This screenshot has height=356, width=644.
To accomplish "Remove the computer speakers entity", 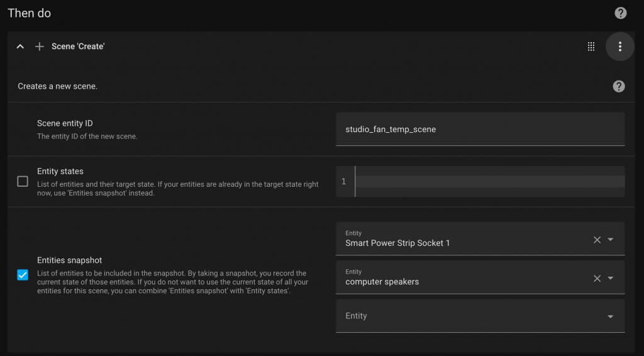I will tap(597, 279).
